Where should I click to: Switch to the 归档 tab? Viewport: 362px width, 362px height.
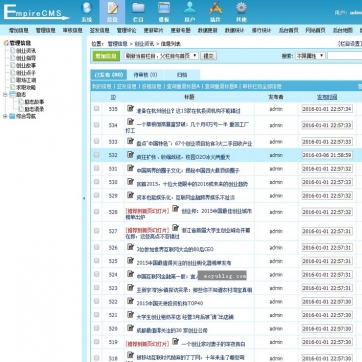(182, 75)
